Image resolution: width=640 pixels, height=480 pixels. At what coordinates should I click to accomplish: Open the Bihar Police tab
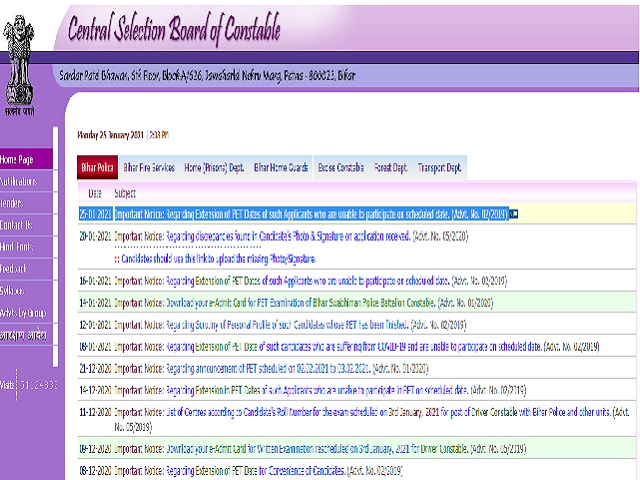point(98,167)
